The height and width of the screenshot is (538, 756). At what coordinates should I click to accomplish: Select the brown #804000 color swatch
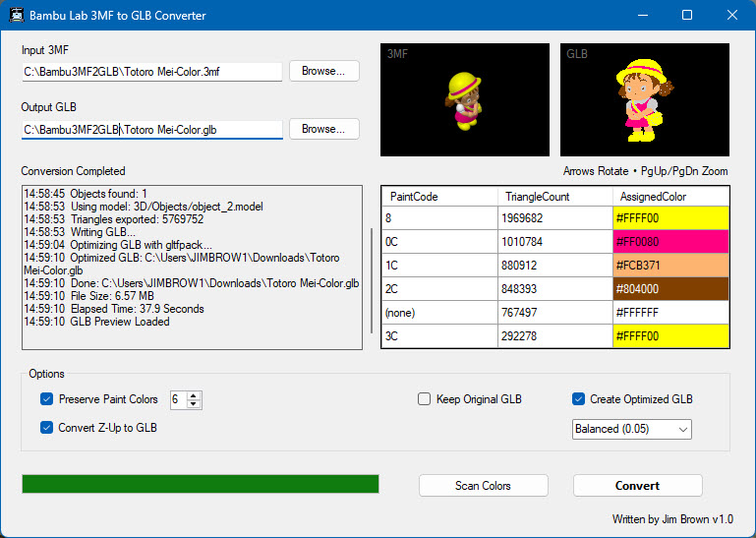[670, 289]
